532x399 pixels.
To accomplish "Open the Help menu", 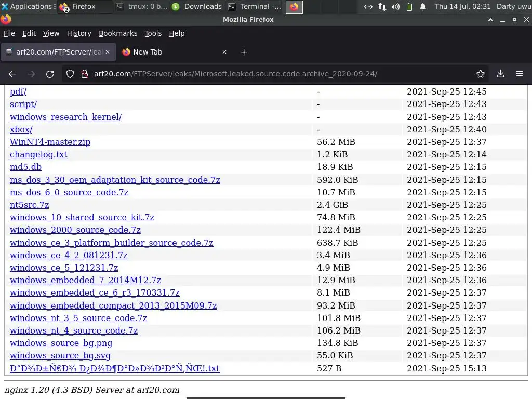I will 177,33.
